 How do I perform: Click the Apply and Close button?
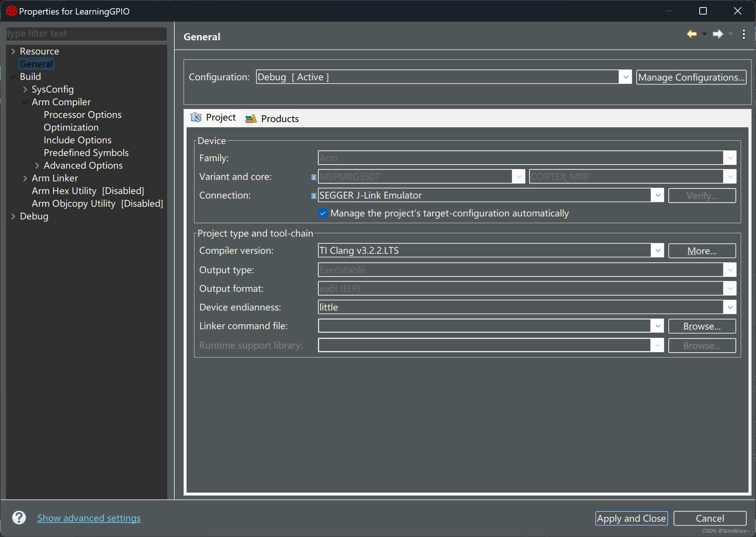(x=631, y=518)
